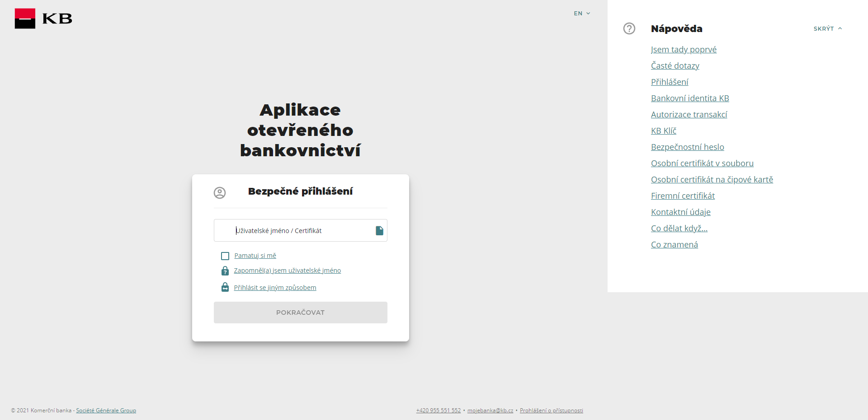Open Prohlášení o přístupnosti footer link
868x420 pixels.
pos(552,411)
